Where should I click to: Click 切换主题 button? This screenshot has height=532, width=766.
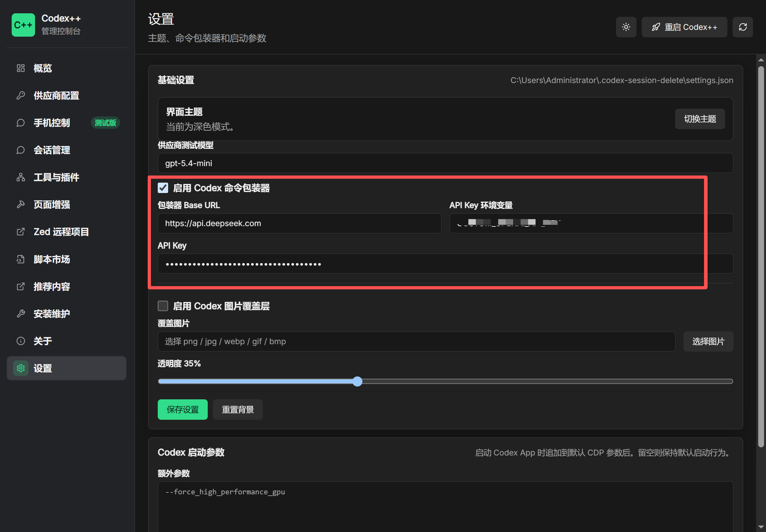click(700, 119)
